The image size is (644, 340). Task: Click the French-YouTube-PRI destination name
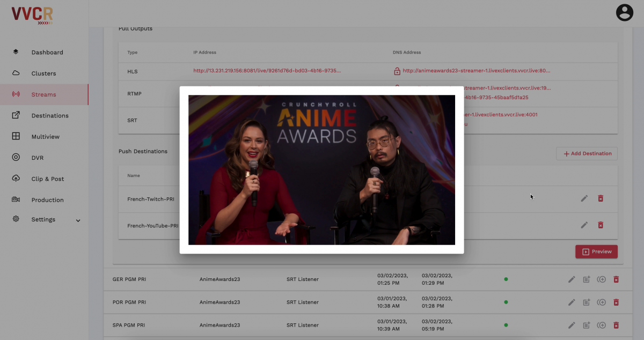click(152, 226)
